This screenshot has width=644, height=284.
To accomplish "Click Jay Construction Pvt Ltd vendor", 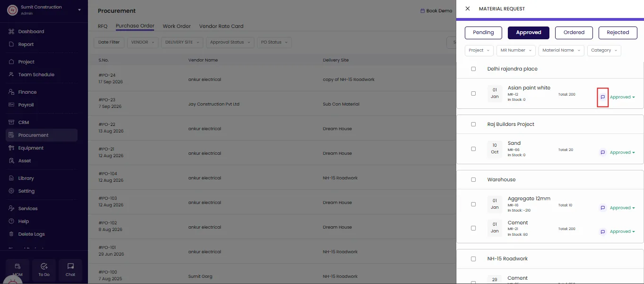I will pyautogui.click(x=214, y=104).
